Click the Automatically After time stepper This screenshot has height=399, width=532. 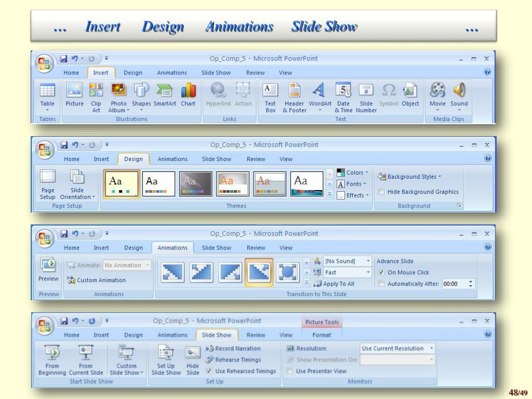click(x=471, y=284)
